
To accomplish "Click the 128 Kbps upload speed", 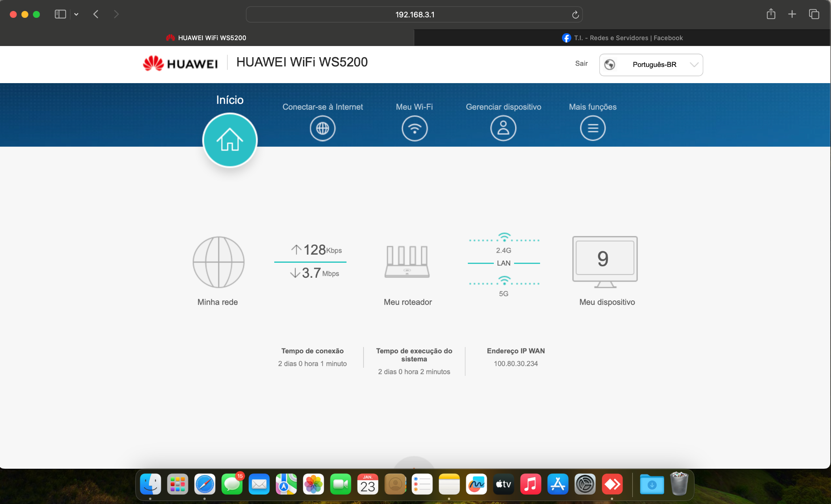I will 316,250.
